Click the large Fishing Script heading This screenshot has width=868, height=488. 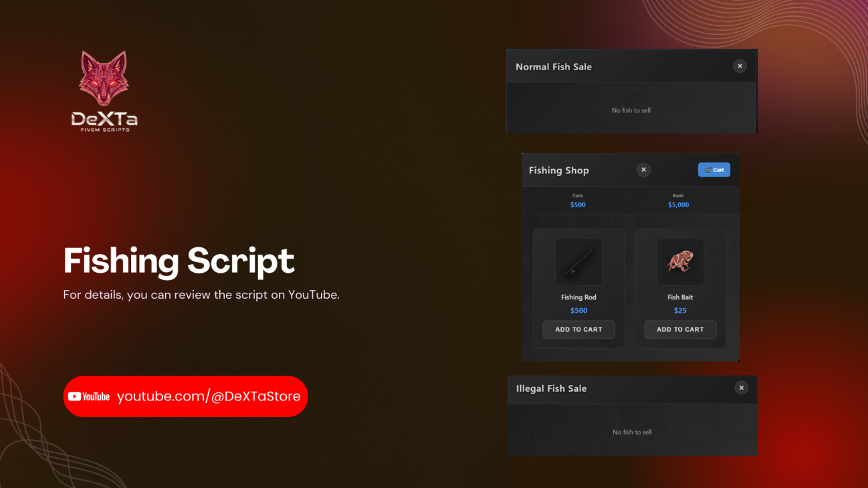coord(179,261)
